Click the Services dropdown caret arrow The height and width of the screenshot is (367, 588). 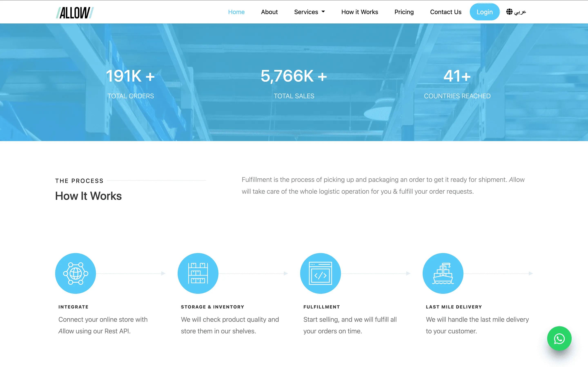323,12
